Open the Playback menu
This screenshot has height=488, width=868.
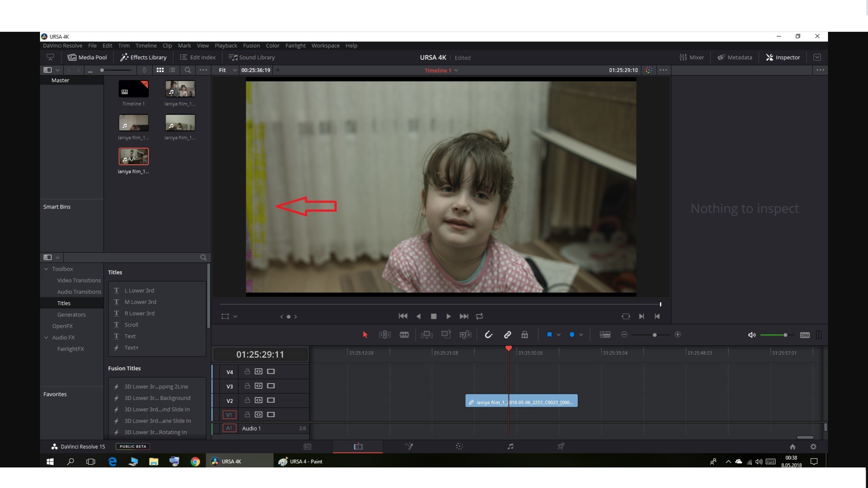tap(226, 45)
